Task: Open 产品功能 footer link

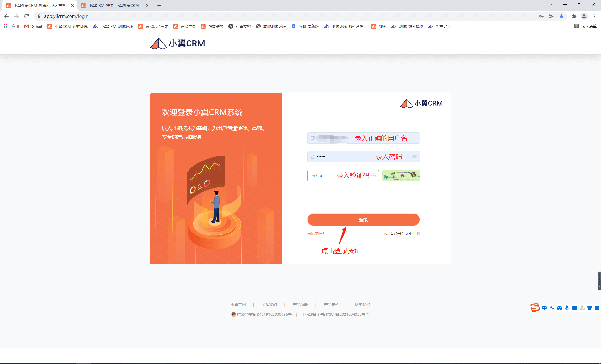Action: pyautogui.click(x=300, y=305)
